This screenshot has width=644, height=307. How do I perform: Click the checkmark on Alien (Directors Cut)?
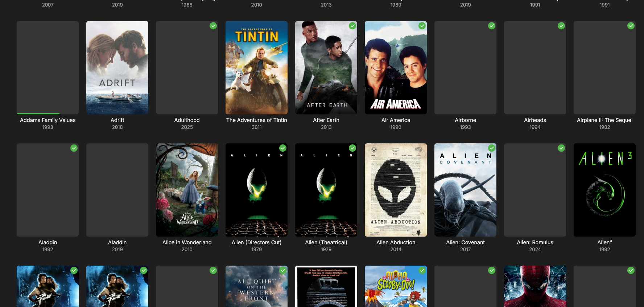coord(283,148)
